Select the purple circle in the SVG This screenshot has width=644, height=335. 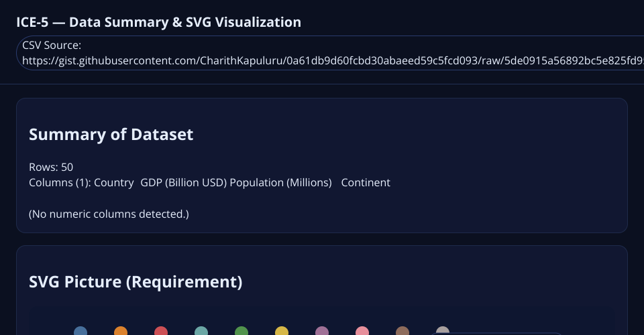tap(322, 332)
